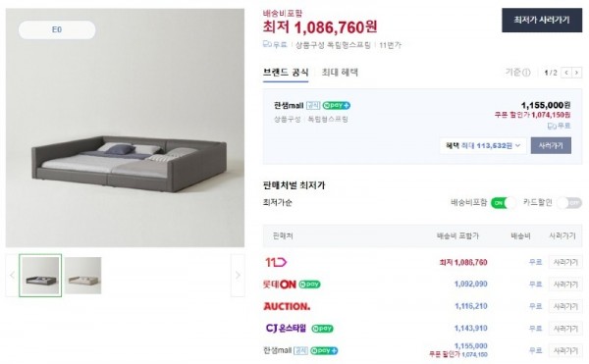Screen dimensions: 589x364
Task: Click 사러가기 for the 11st row
Action: [x=565, y=262]
